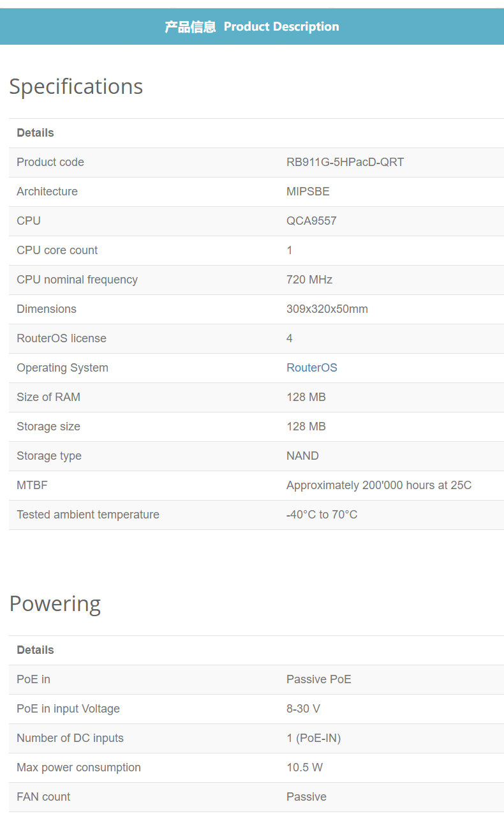Select the Size of RAM label
This screenshot has width=504, height=839.
click(48, 397)
